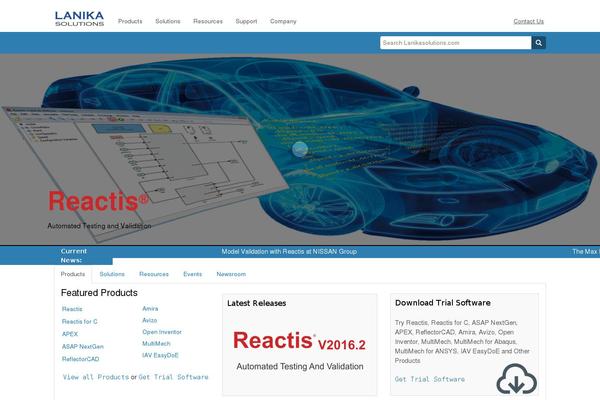Open the ReflectorCAD product link
The width and height of the screenshot is (600, 400).
click(80, 359)
